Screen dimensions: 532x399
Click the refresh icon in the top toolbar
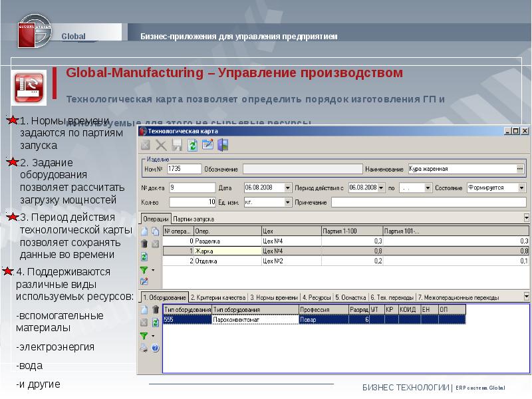coord(193,146)
